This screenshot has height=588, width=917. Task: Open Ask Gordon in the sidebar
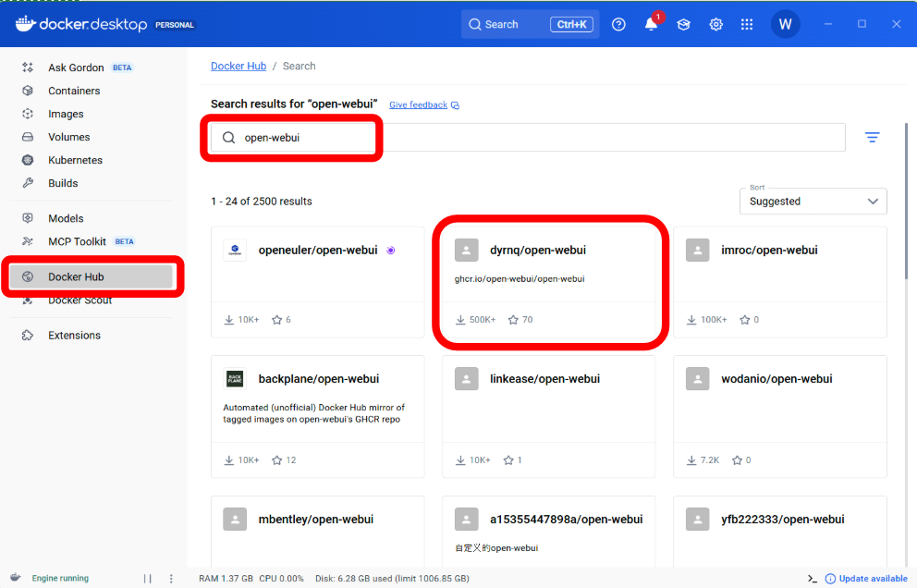[76, 67]
